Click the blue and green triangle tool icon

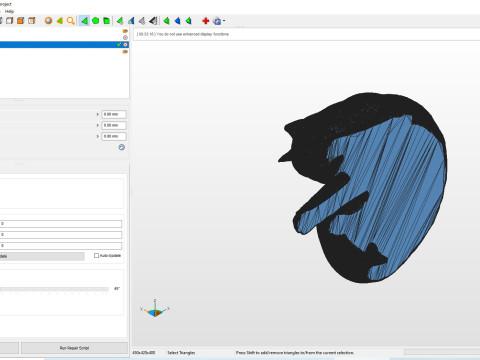pyautogui.click(x=131, y=21)
